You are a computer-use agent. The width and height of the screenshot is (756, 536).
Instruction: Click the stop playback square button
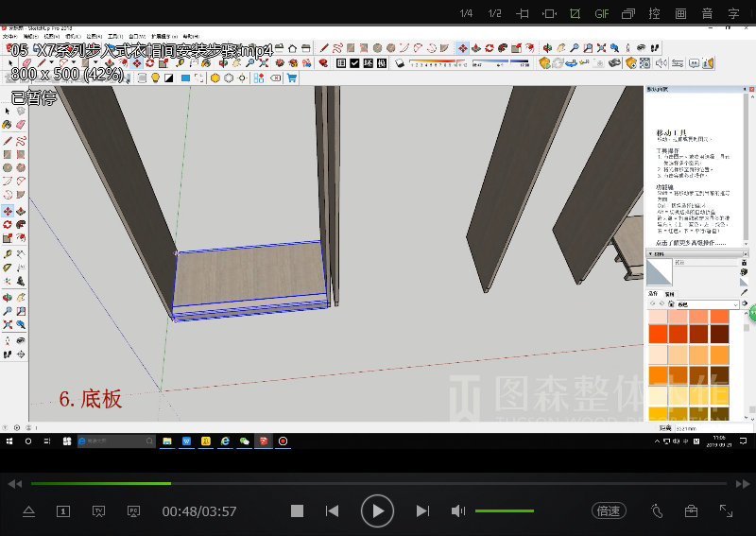pyautogui.click(x=297, y=511)
